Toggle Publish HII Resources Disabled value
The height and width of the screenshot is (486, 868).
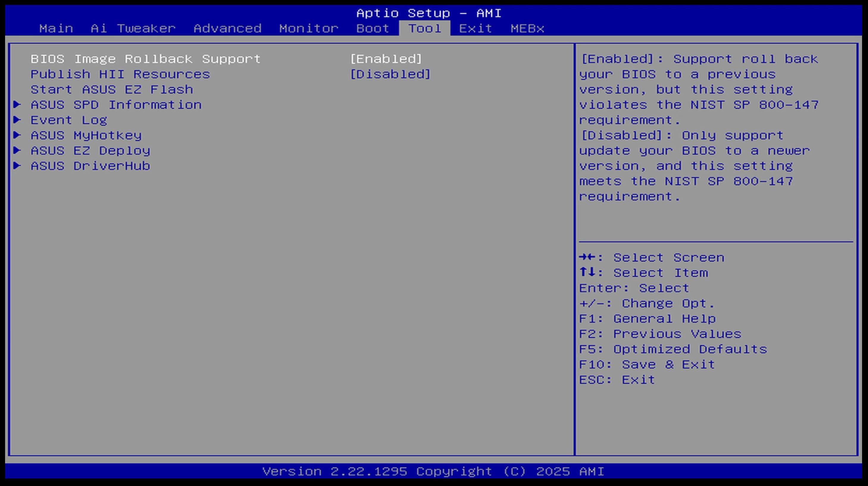[x=390, y=74]
